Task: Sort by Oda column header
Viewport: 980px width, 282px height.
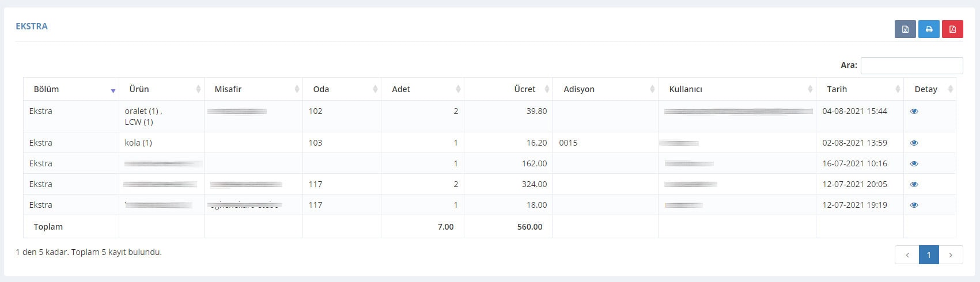Action: coord(342,89)
